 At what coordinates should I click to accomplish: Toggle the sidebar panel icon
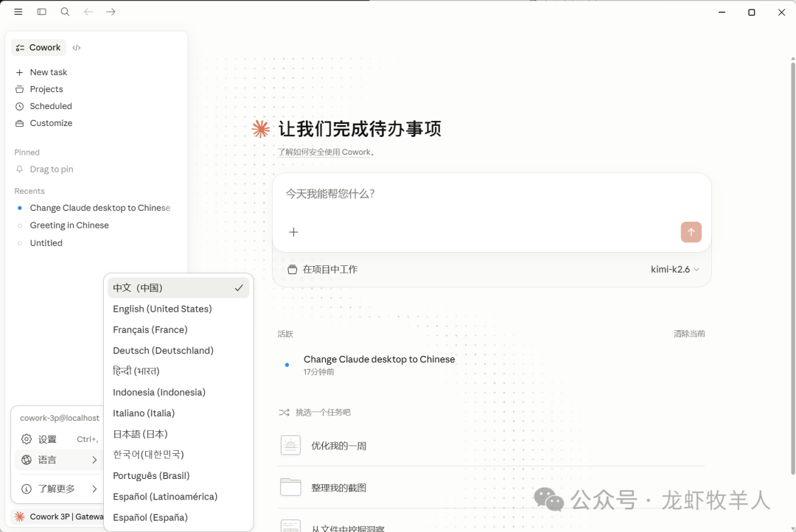[x=41, y=12]
